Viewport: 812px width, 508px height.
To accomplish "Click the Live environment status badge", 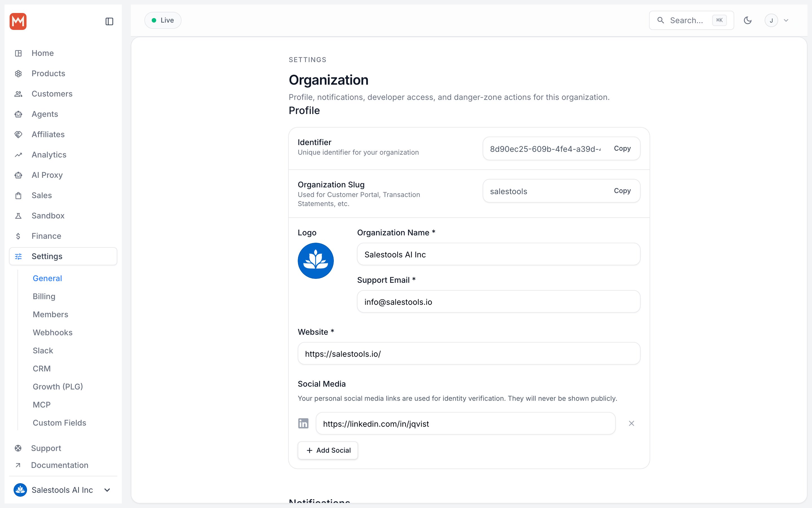I will click(x=163, y=21).
